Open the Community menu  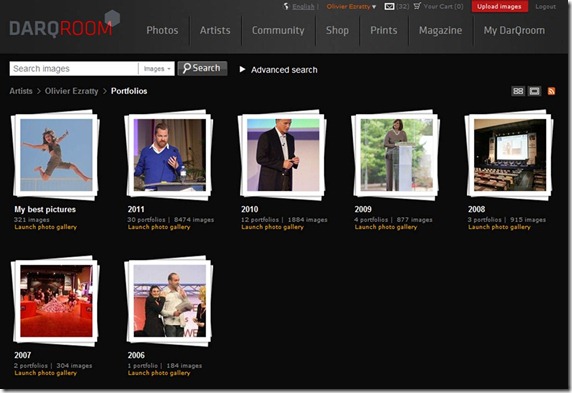point(278,30)
